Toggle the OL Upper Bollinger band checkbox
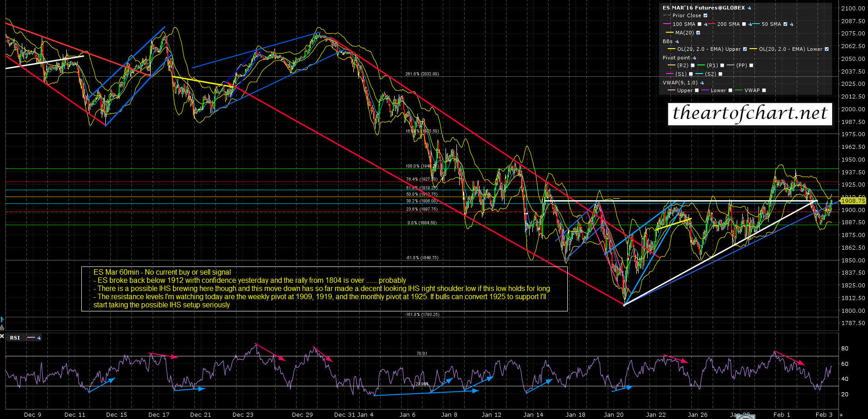 click(745, 49)
